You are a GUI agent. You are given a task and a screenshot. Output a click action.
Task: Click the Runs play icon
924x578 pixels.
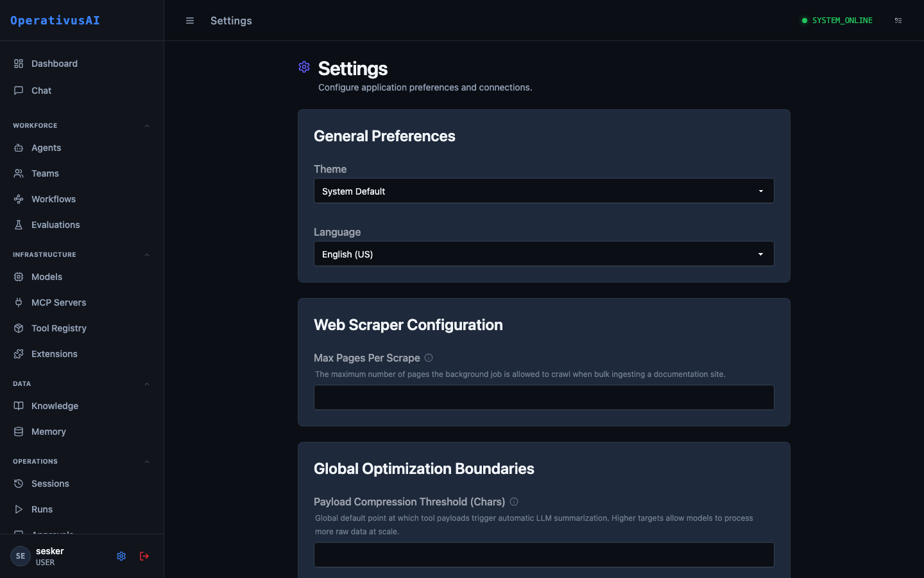point(19,509)
